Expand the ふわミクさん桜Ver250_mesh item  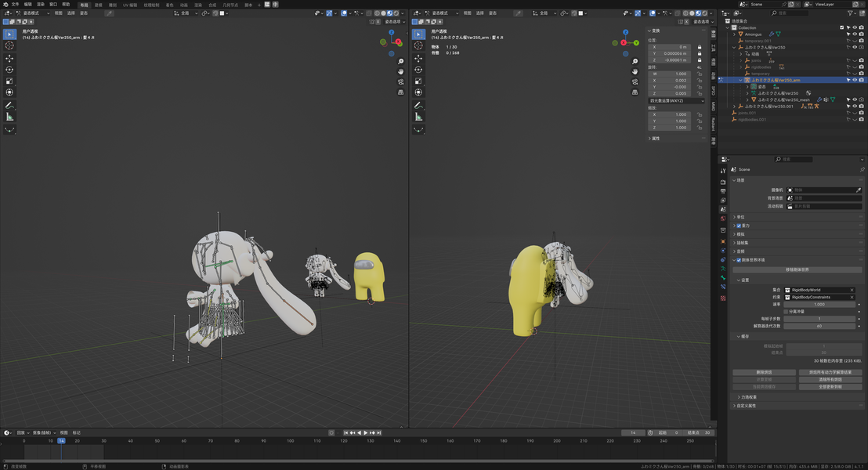[747, 99]
